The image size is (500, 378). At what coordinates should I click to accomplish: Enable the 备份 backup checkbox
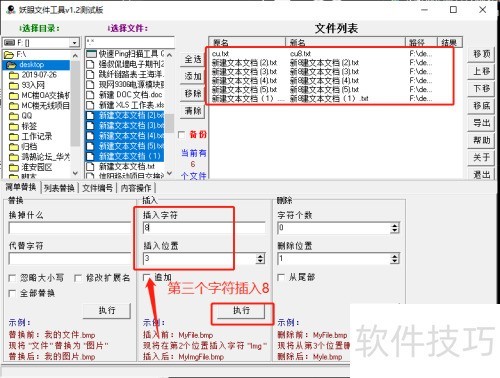[182, 135]
